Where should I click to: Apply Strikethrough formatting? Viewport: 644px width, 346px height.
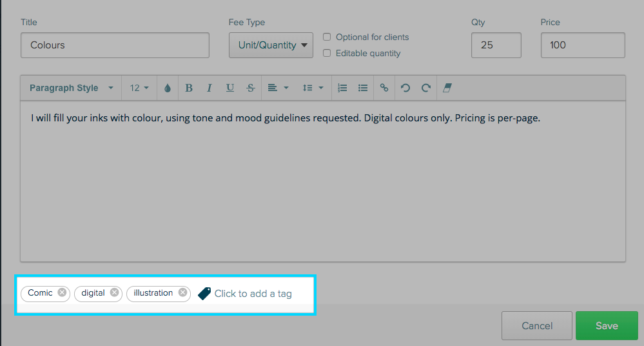pyautogui.click(x=251, y=88)
